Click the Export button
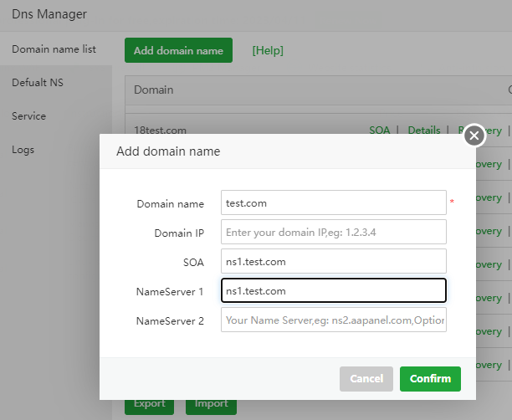 coord(149,404)
